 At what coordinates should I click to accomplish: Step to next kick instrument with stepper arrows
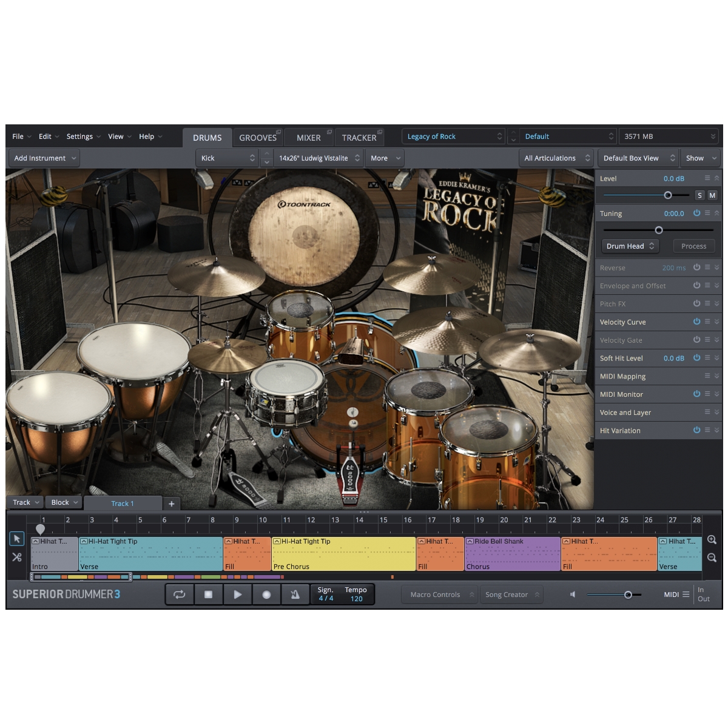[266, 163]
